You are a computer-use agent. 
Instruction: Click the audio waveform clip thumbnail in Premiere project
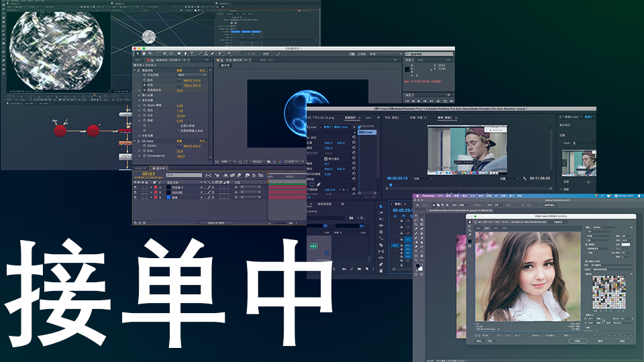click(x=313, y=246)
